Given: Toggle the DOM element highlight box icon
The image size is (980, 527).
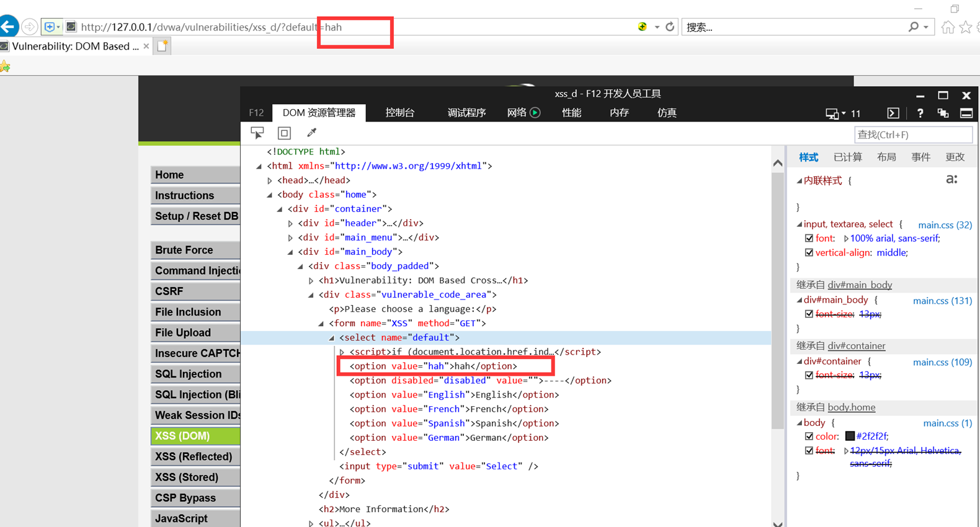Looking at the screenshot, I should point(284,133).
